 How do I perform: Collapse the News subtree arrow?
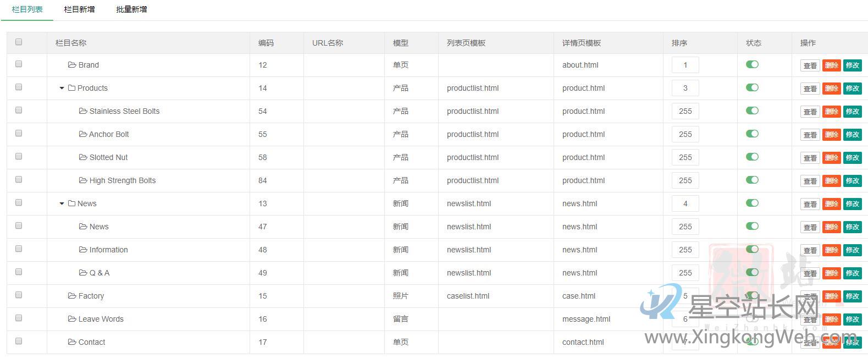coord(61,203)
